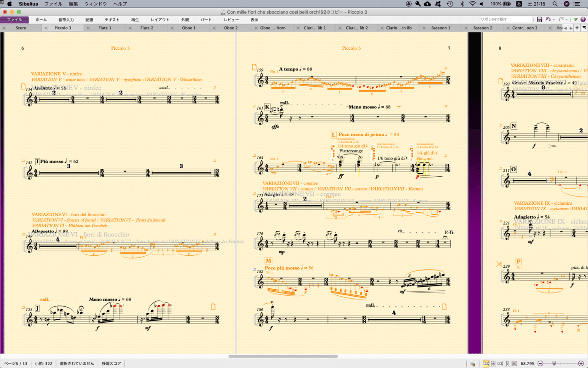Switch to the パート ribbon tab
Viewport: 588px width, 368px height.
coord(206,20)
